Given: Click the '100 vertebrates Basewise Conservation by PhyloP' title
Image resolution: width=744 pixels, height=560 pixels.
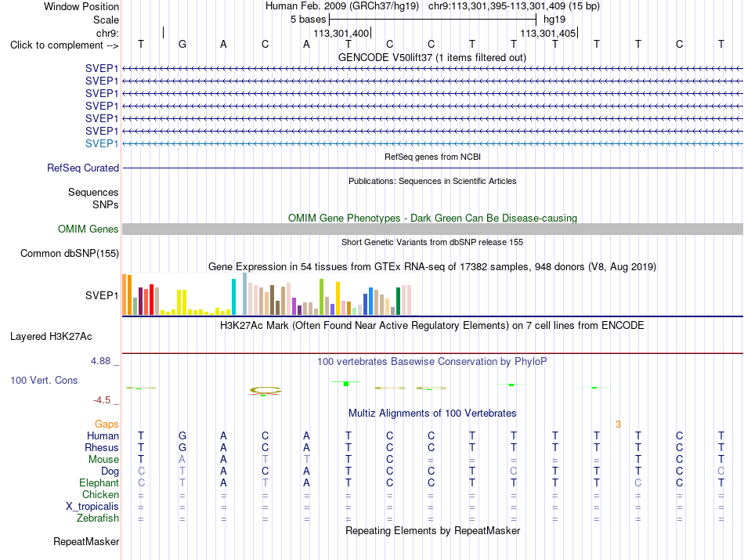Looking at the screenshot, I should coord(432,362).
